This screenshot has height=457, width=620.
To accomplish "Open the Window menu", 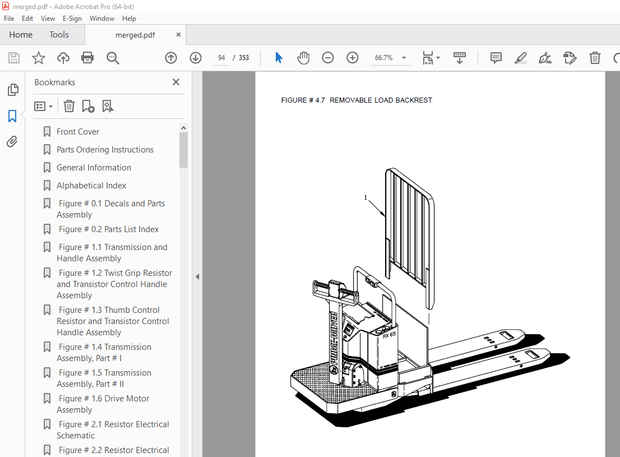I will (102, 19).
